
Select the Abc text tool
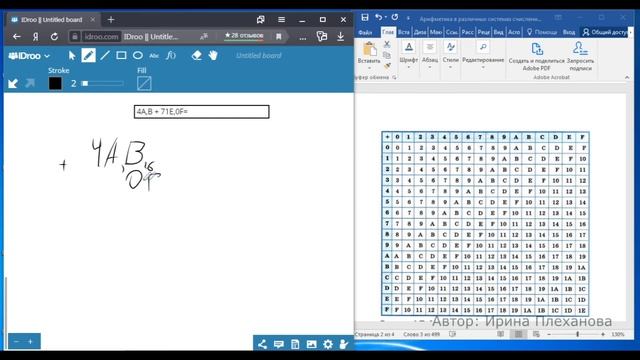[154, 56]
